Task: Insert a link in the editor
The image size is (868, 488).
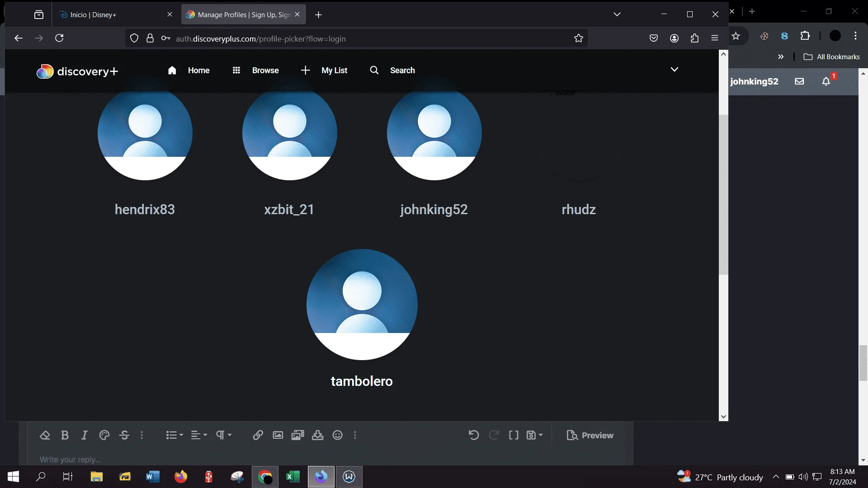Action: [x=258, y=435]
